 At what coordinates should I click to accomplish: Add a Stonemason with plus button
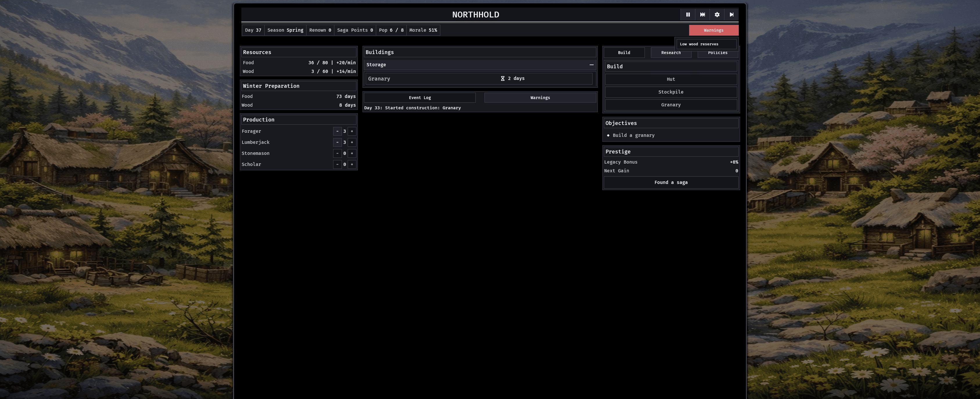click(352, 153)
